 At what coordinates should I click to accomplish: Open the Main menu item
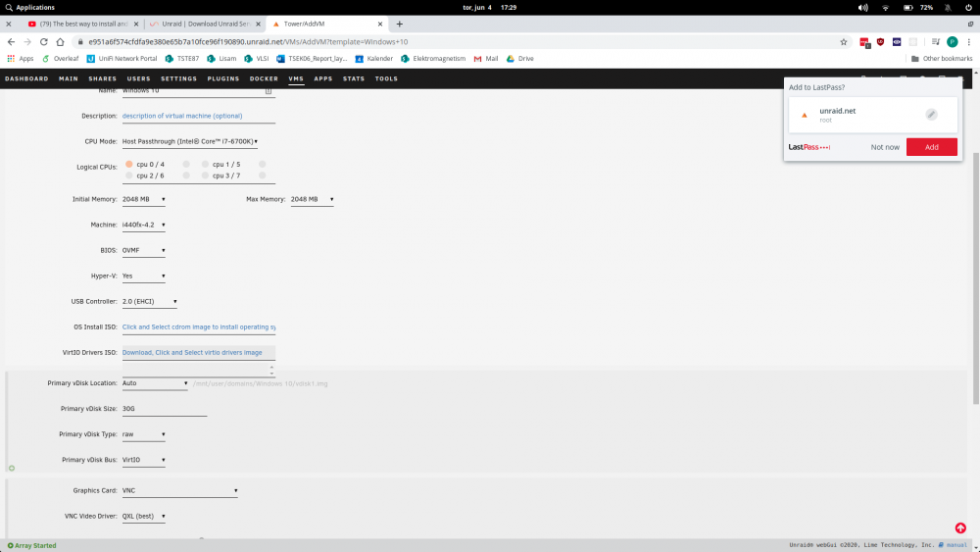coord(69,78)
